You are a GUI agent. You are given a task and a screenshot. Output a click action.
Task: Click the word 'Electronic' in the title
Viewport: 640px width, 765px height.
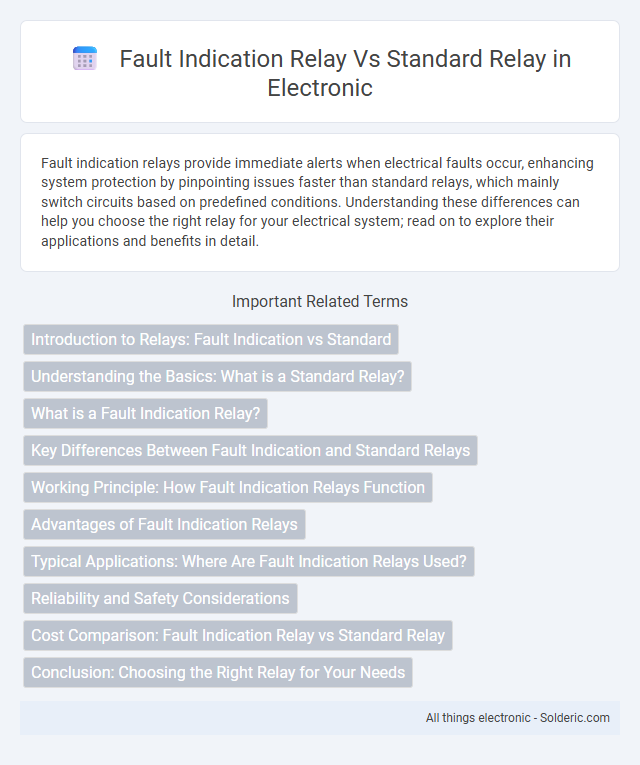tap(320, 88)
